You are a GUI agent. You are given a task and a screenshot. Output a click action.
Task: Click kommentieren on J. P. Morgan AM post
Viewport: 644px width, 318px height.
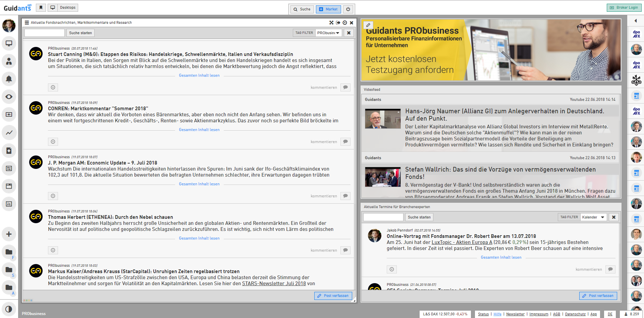pos(324,196)
